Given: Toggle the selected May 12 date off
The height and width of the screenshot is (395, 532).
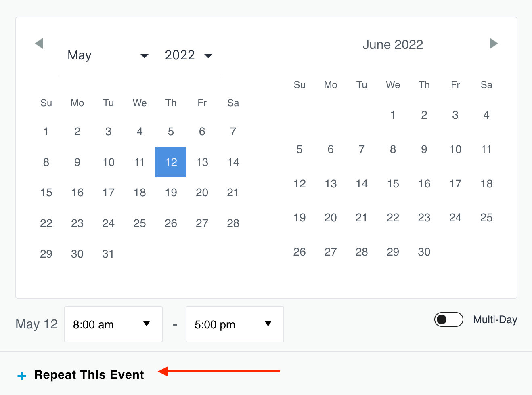Looking at the screenshot, I should tap(171, 162).
